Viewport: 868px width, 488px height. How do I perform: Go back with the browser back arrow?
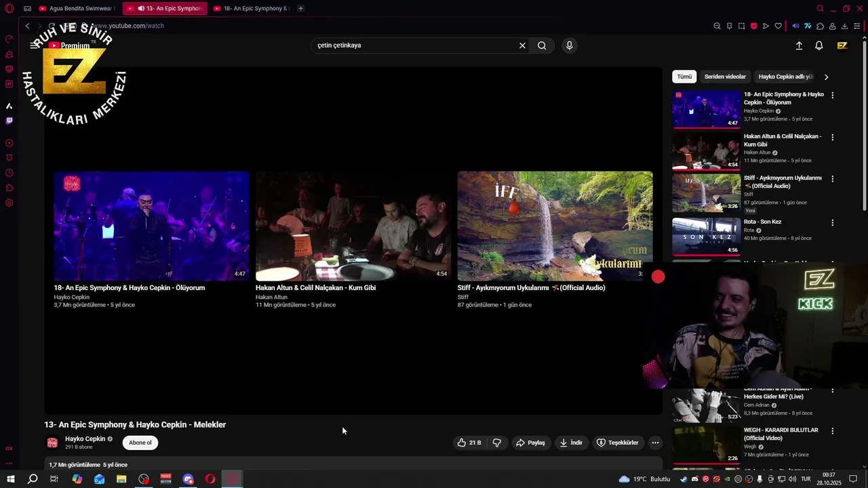coord(27,26)
